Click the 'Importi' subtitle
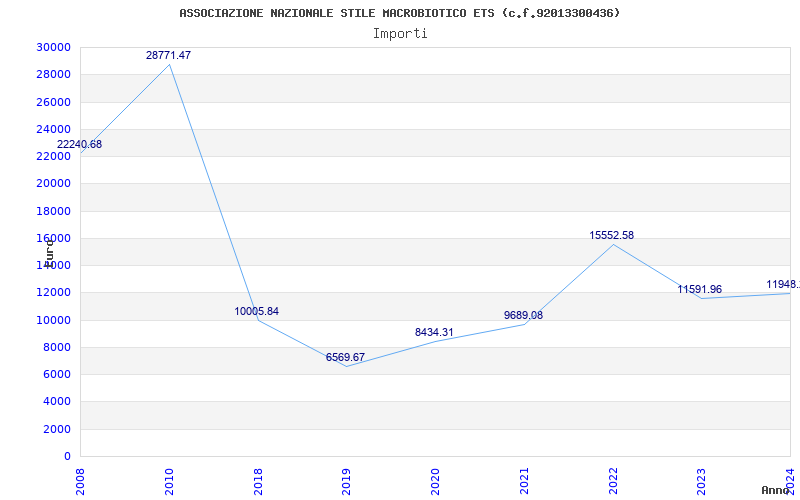This screenshot has width=800, height=500. [x=400, y=34]
